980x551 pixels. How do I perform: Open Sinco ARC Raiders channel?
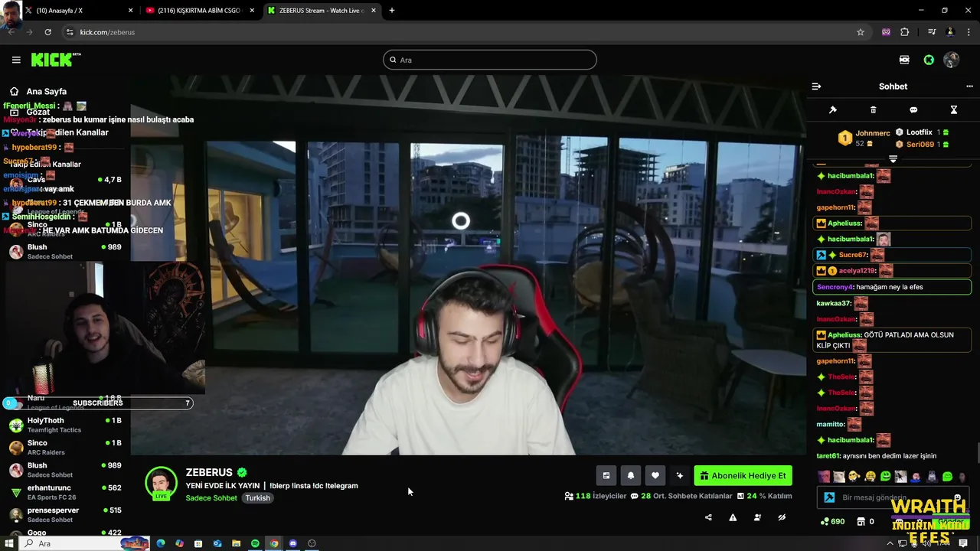65,447
